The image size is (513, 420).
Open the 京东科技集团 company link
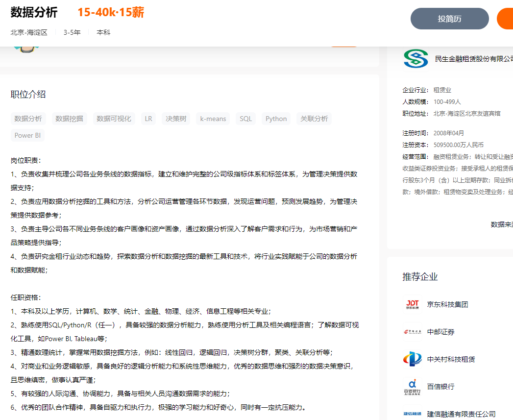point(447,304)
